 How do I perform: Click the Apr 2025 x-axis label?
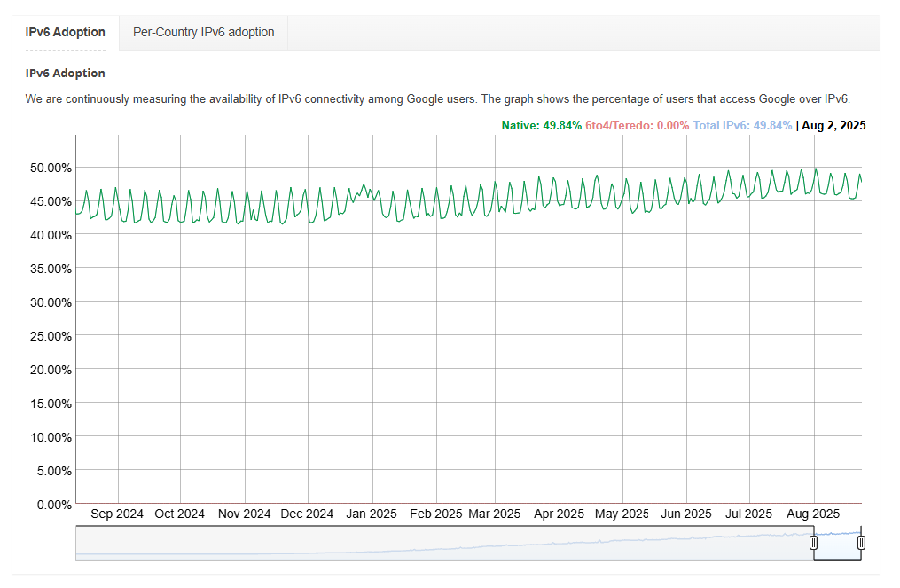[x=559, y=514]
